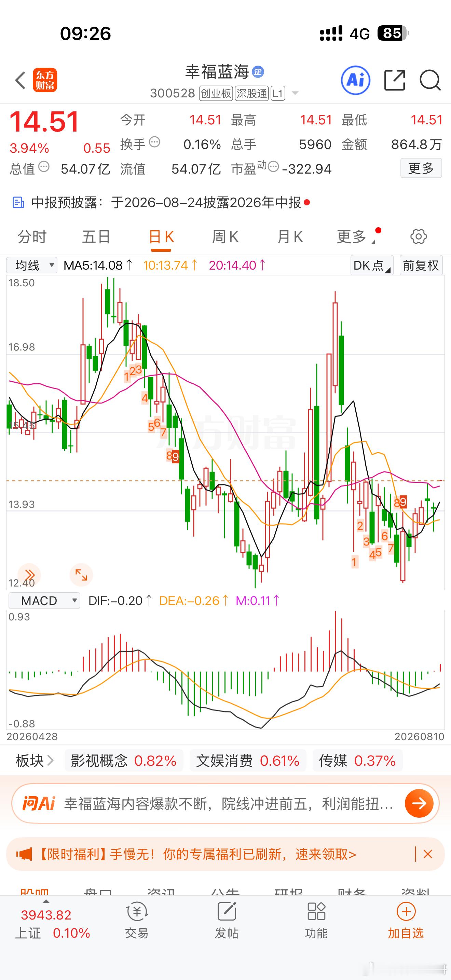
Task: Switch to the 五日 tab
Action: 96,237
